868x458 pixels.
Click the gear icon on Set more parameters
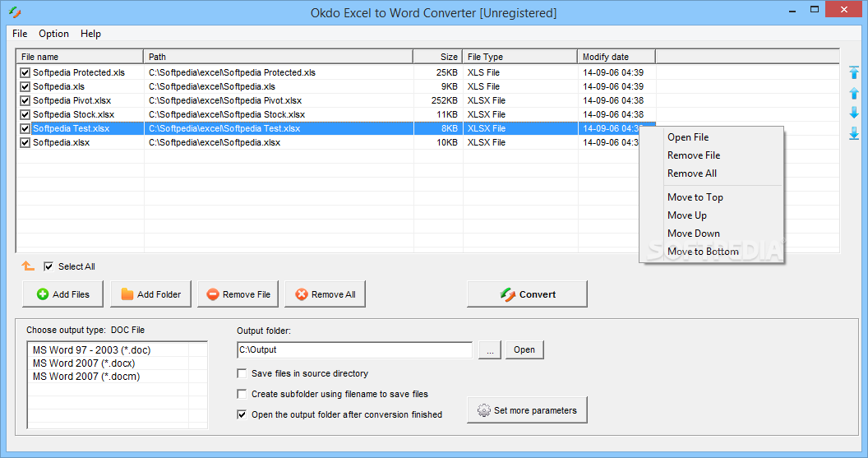(x=484, y=410)
